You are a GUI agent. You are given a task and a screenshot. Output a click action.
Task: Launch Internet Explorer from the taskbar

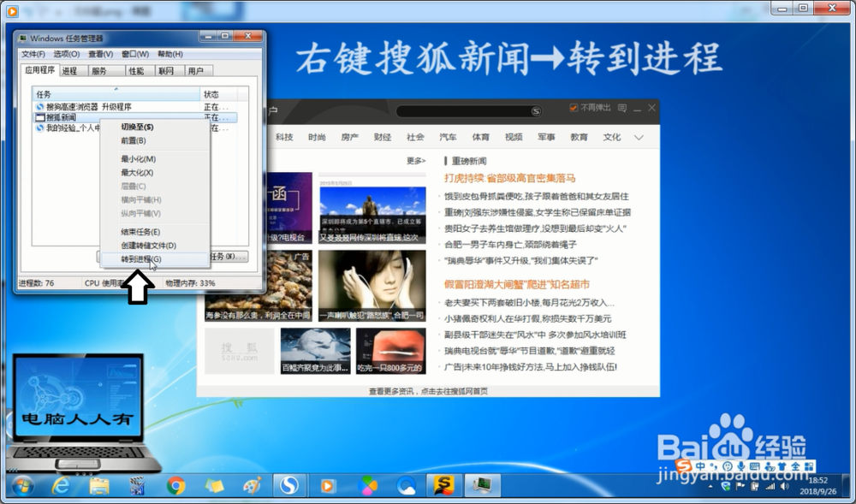[x=61, y=485]
